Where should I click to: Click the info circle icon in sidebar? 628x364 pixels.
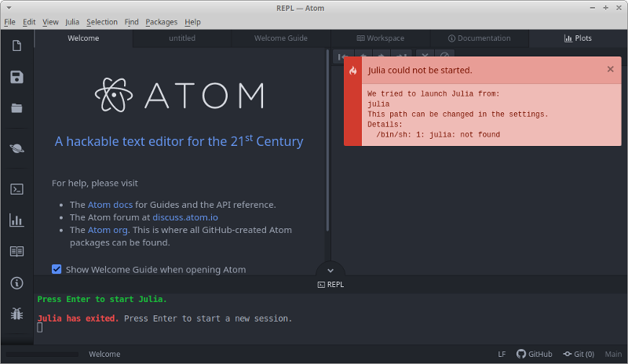click(16, 283)
